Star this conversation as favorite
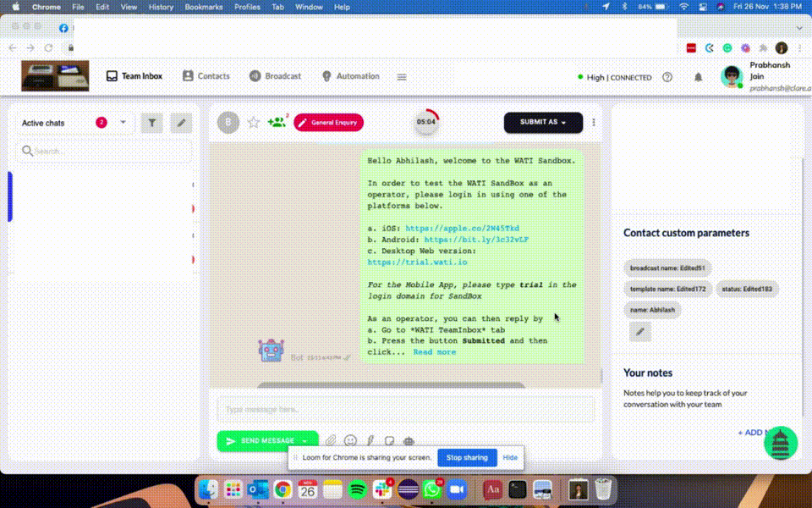 point(253,123)
